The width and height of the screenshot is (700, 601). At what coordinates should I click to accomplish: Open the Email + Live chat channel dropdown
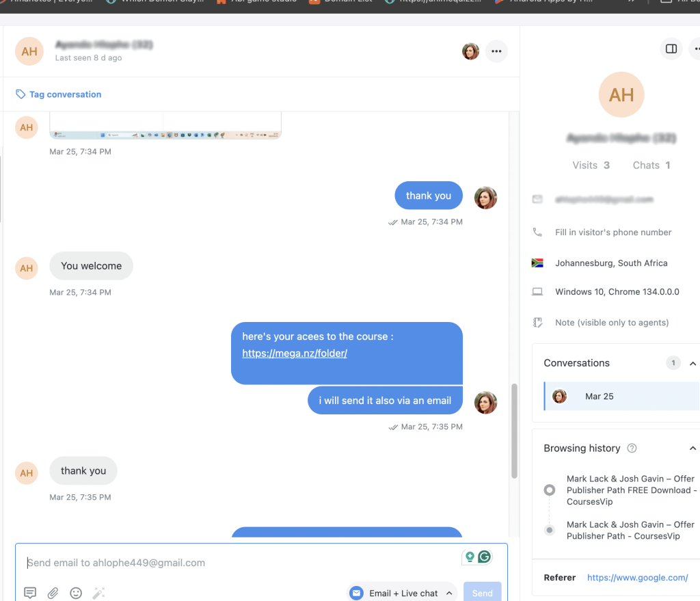403,593
